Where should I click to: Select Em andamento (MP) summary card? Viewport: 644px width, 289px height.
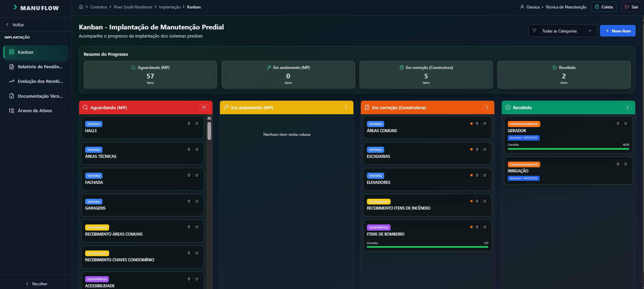[x=288, y=75]
